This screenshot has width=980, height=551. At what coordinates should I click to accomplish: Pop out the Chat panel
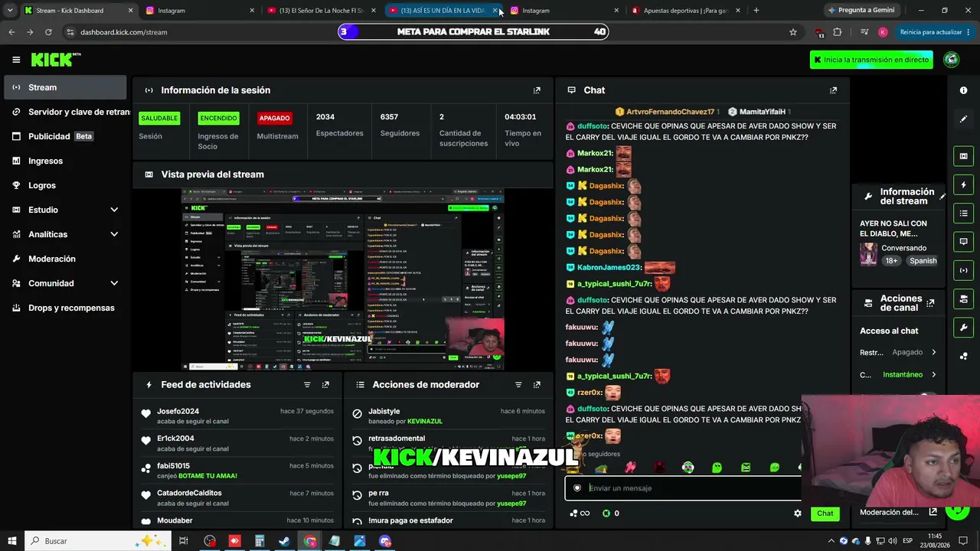834,90
